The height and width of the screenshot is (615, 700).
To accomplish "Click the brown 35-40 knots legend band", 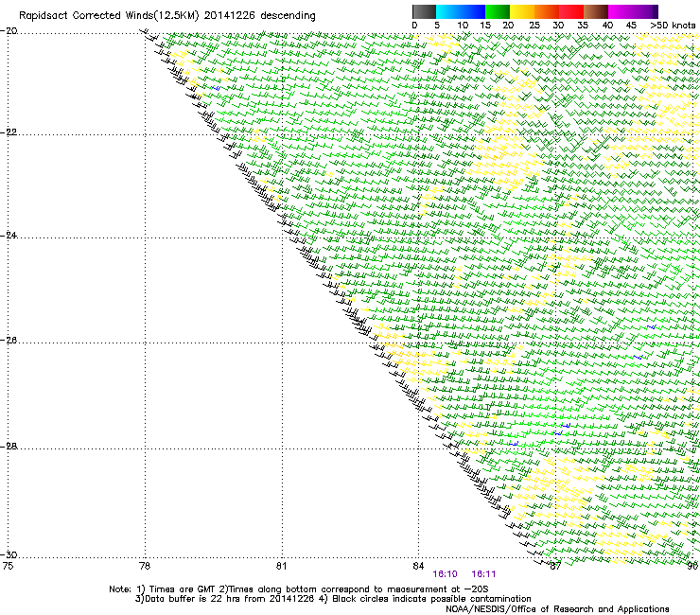I will 596,11.
